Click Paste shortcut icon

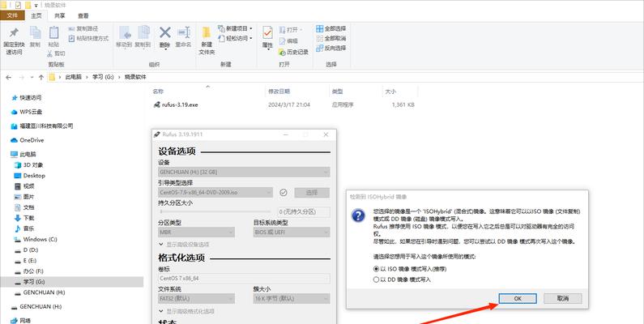click(x=71, y=38)
